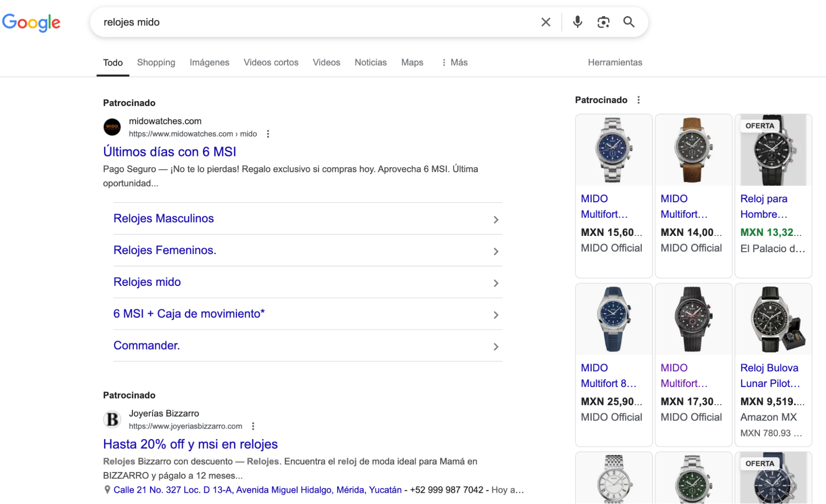Image resolution: width=826 pixels, height=504 pixels.
Task: Switch to the Shopping tab
Action: click(156, 62)
